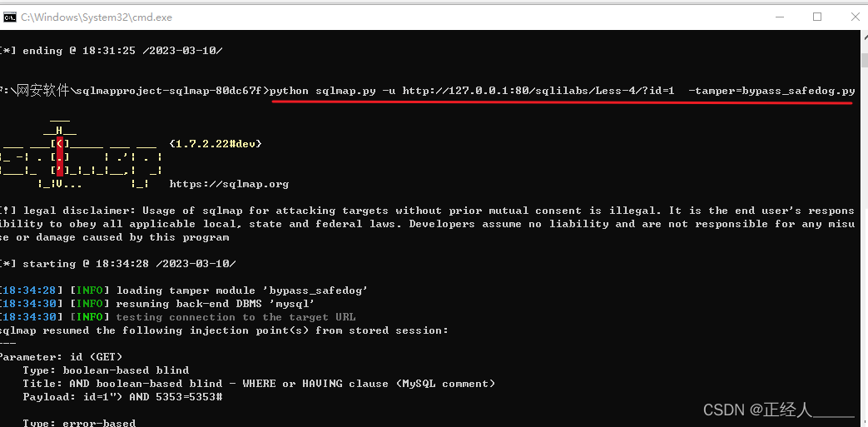Click the 'Payload: id=1") AND 5353=5353#' line

[x=122, y=396]
